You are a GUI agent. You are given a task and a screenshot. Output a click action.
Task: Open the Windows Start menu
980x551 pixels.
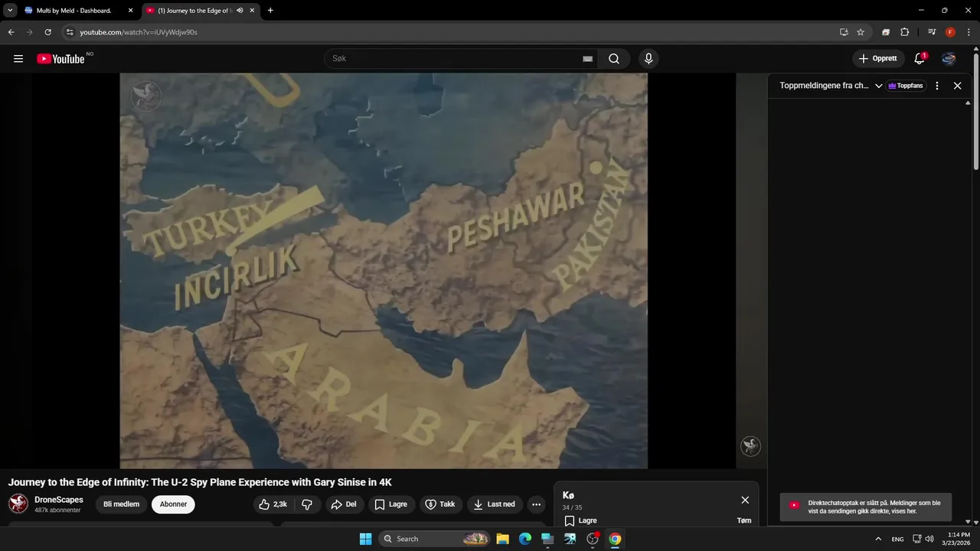[365, 539]
